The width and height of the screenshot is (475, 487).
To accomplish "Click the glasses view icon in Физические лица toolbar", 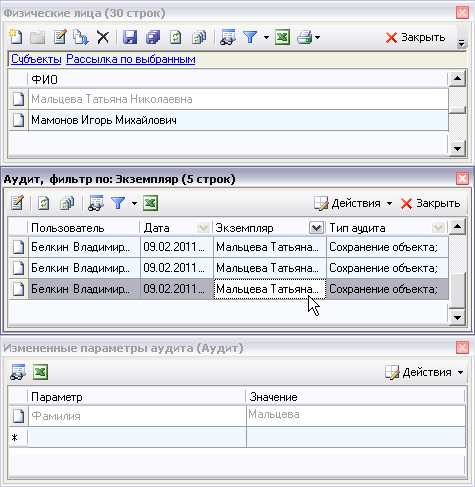I will click(x=228, y=37).
